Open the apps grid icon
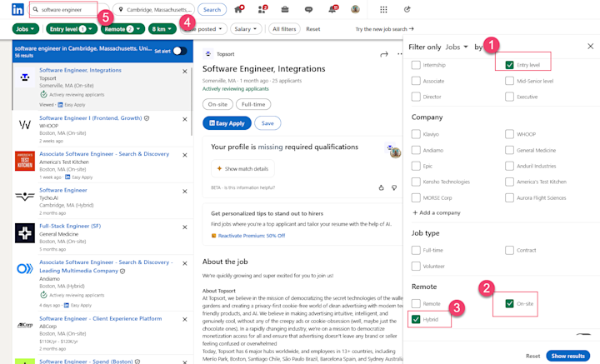600x364 pixels. 383,9
